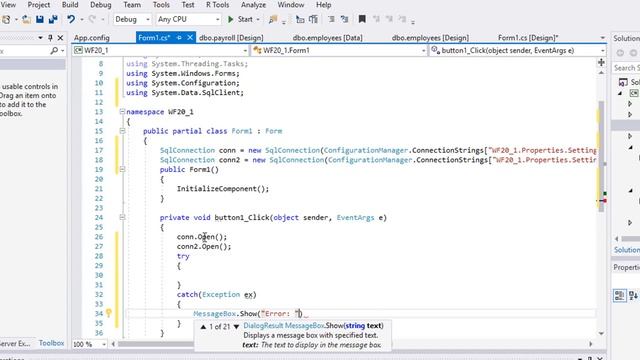This screenshot has height=360, width=640.
Task: Click the editor's vertical scroll up arrow
Action: [x=601, y=72]
